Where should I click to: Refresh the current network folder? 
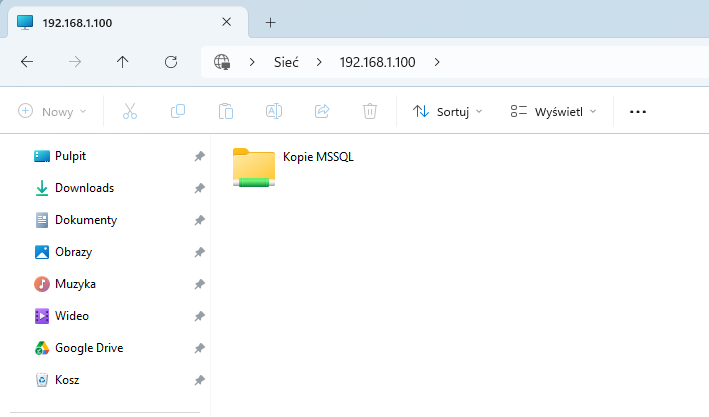(171, 62)
